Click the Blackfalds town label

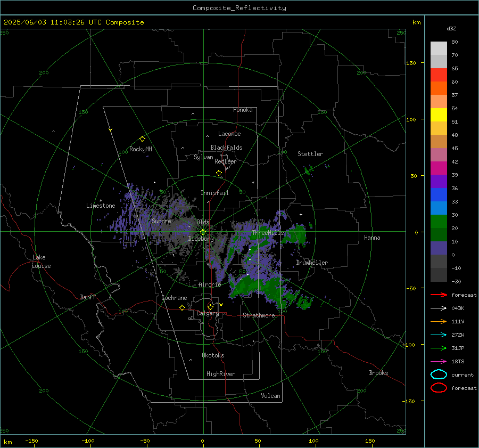coord(226,148)
